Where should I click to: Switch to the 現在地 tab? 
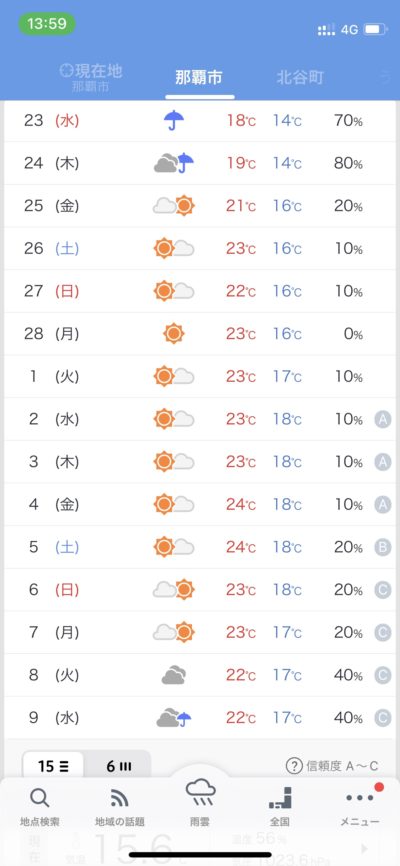tap(91, 77)
